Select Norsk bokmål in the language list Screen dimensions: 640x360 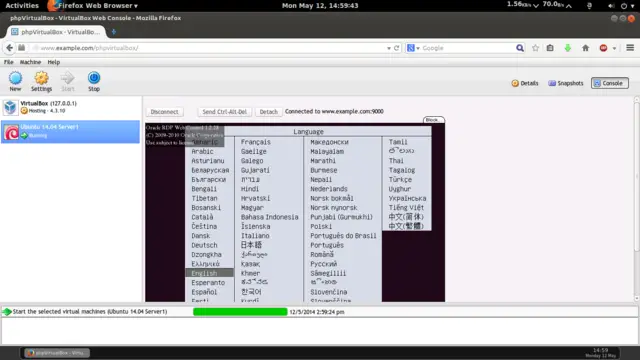tap(332, 198)
